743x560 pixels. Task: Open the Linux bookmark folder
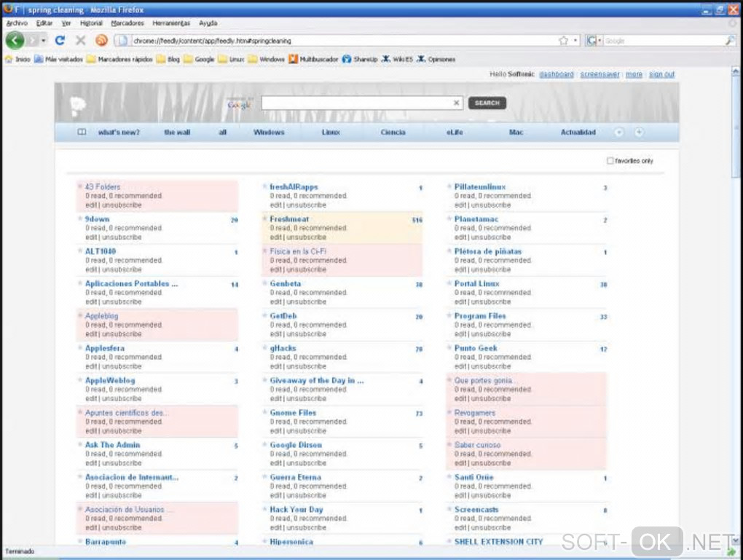[231, 59]
